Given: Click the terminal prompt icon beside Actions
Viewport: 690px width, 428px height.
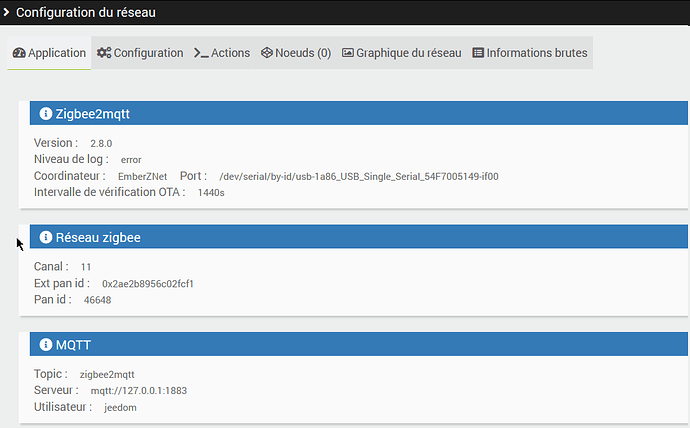Looking at the screenshot, I should (x=201, y=53).
